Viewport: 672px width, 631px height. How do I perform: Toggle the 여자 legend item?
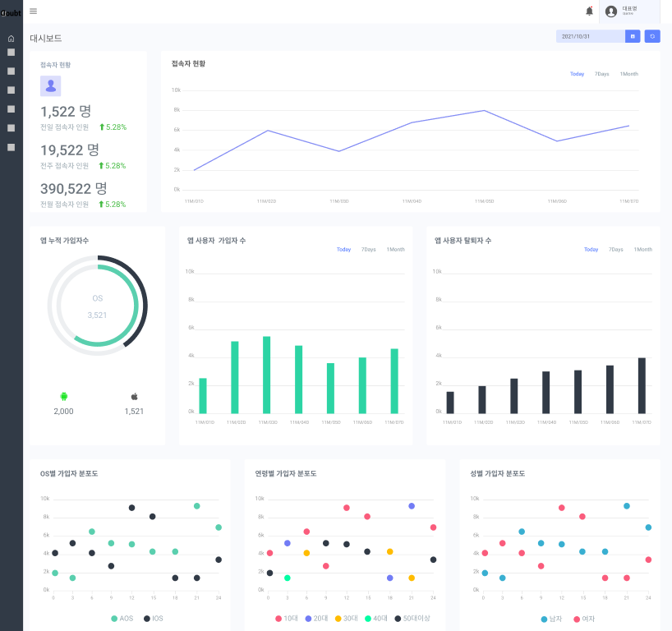click(x=584, y=619)
